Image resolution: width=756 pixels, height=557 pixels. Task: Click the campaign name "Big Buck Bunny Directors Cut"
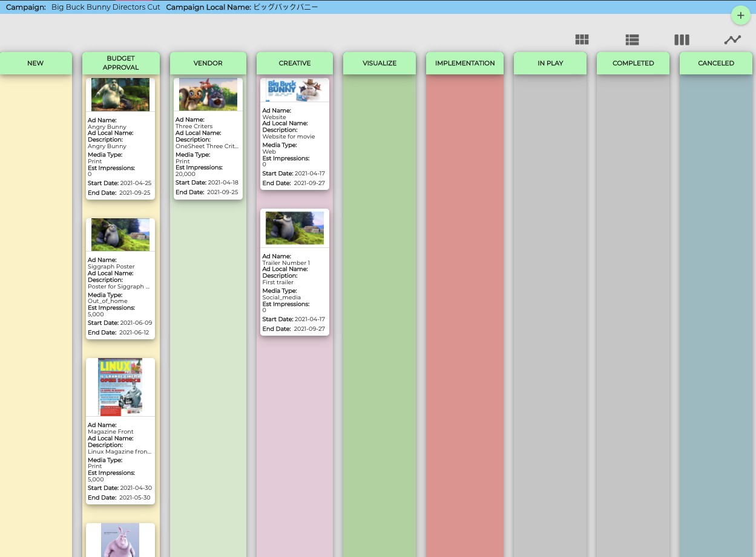(106, 7)
